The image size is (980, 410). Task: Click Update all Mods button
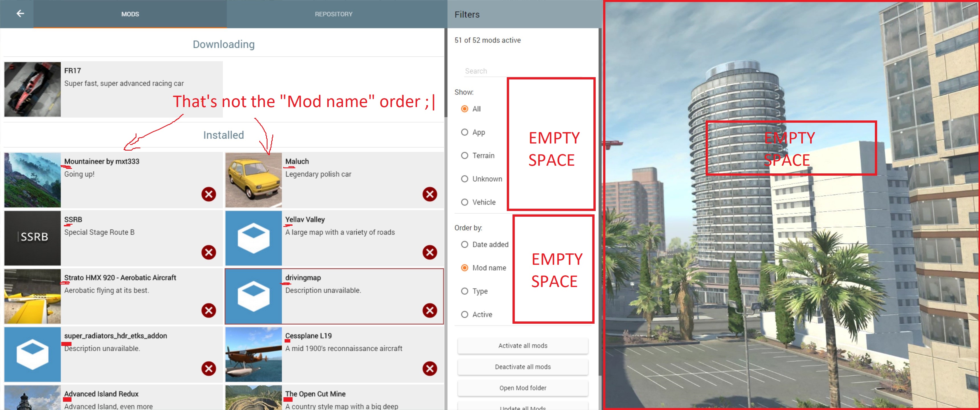(x=523, y=406)
